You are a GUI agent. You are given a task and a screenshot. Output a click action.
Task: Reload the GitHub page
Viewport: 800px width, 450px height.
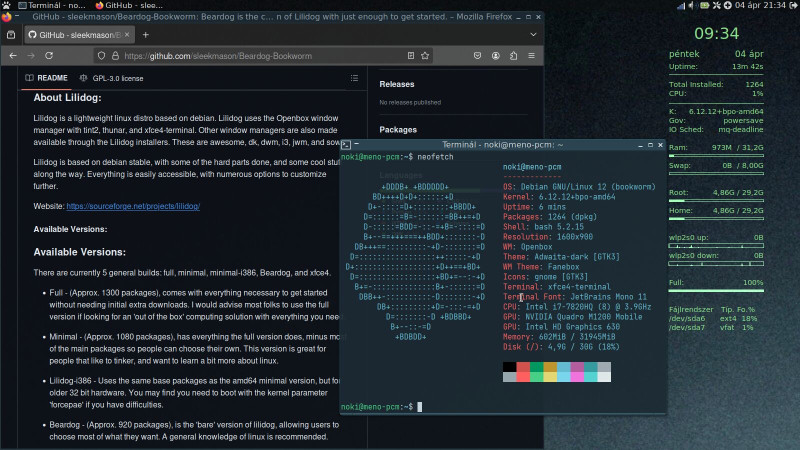49,56
